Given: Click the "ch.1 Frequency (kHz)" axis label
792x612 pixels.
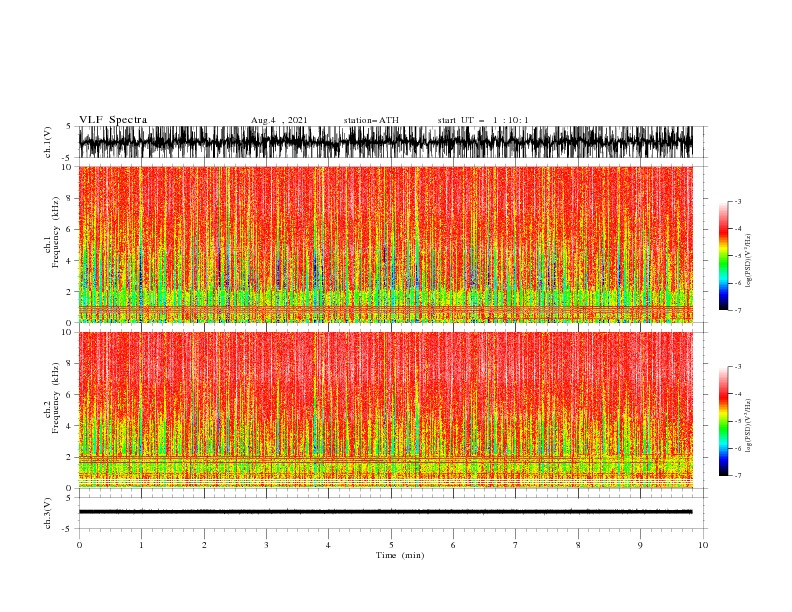Looking at the screenshot, I should tap(52, 232).
